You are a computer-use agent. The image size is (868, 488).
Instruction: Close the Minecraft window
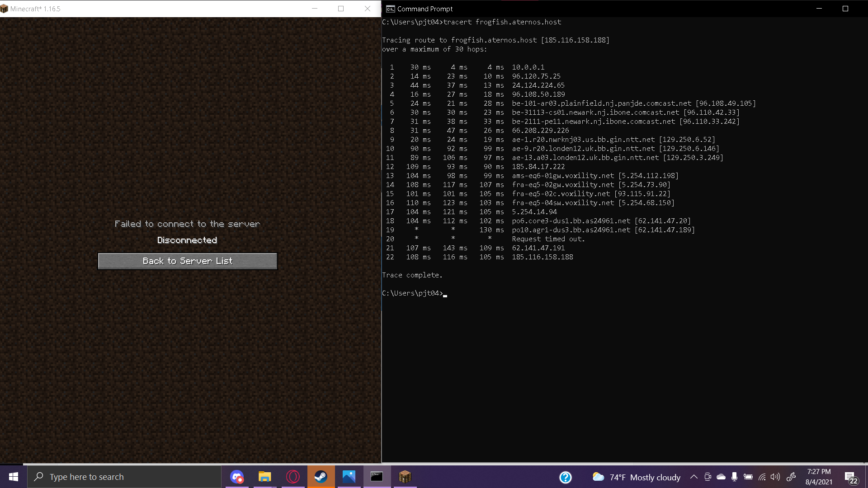368,9
